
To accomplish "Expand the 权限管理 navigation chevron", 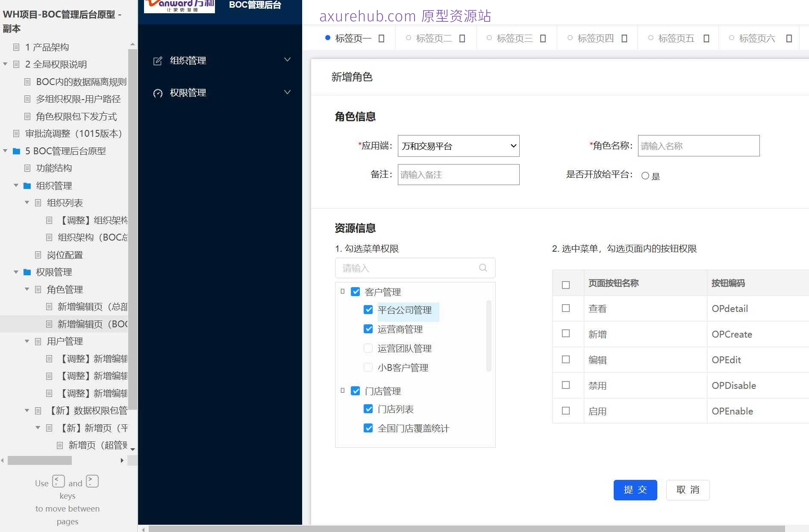I will pos(287,92).
